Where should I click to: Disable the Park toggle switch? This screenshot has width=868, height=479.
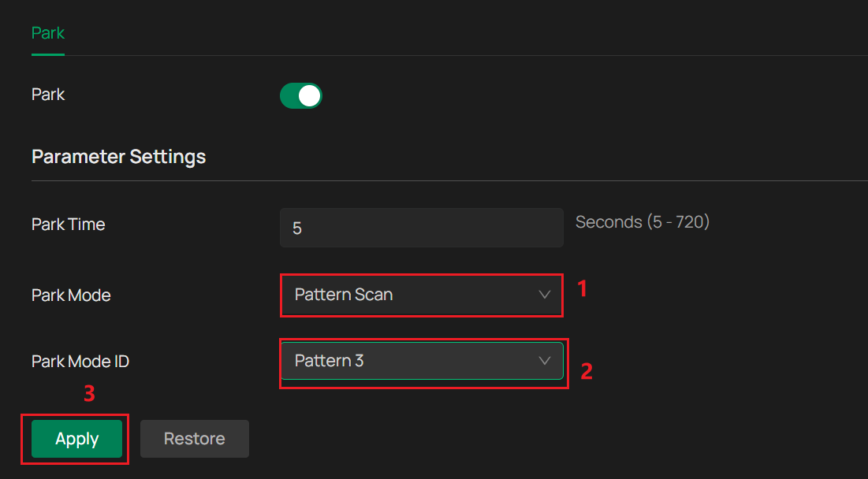301,95
